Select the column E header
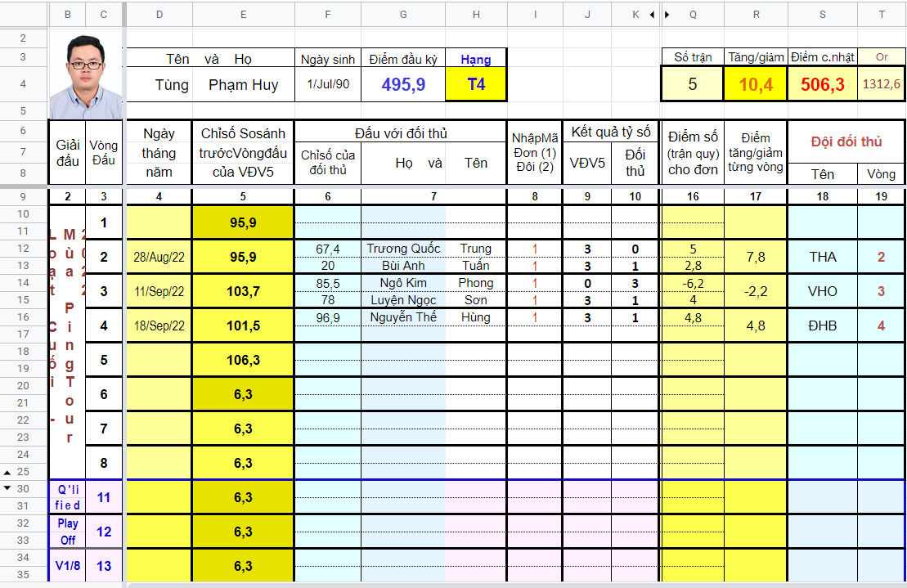The height and width of the screenshot is (588, 907). [x=243, y=15]
